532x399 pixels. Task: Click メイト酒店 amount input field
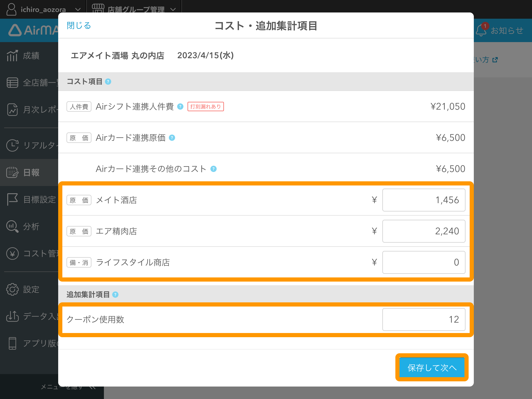tap(424, 200)
